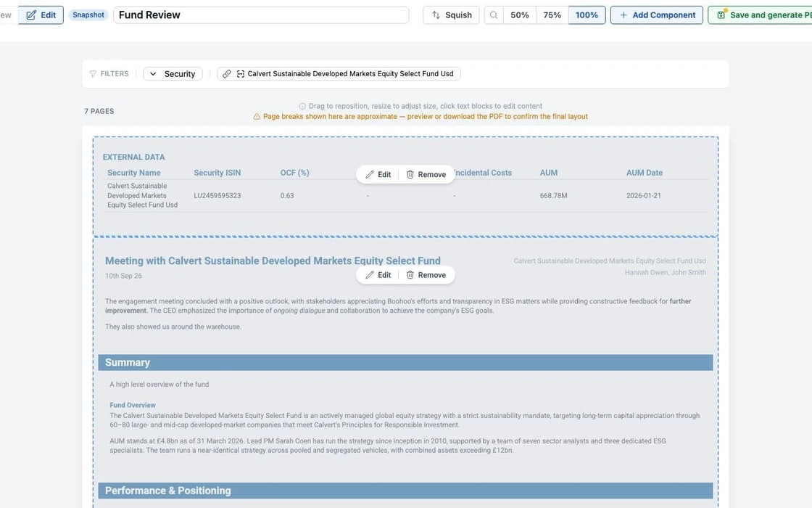812x508 pixels.
Task: Click the Fund Overview subheading
Action: (133, 406)
